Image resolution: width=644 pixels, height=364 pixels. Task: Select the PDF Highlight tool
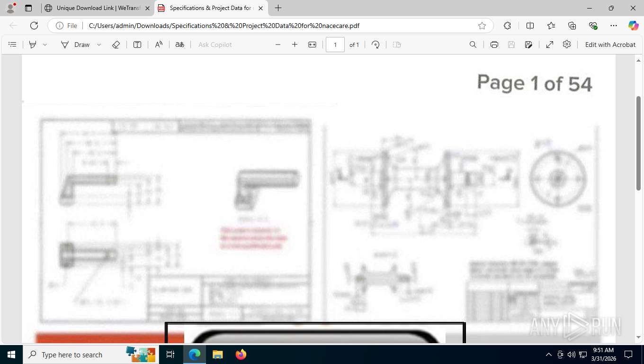(x=33, y=45)
